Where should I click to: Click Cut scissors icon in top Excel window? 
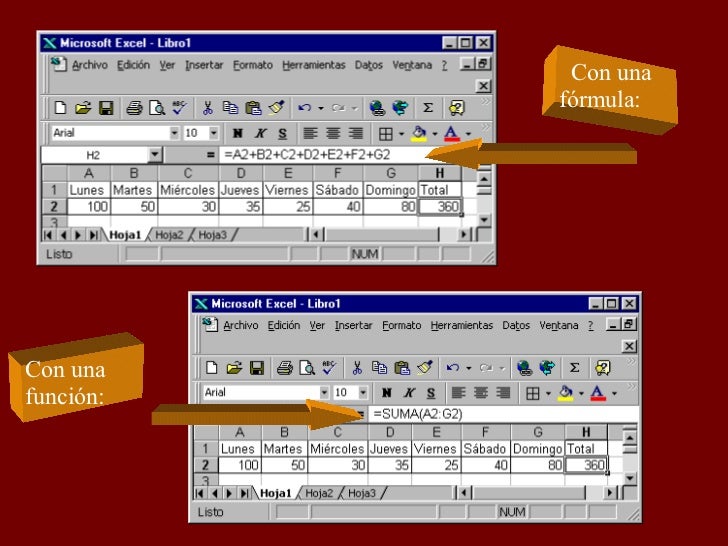207,108
